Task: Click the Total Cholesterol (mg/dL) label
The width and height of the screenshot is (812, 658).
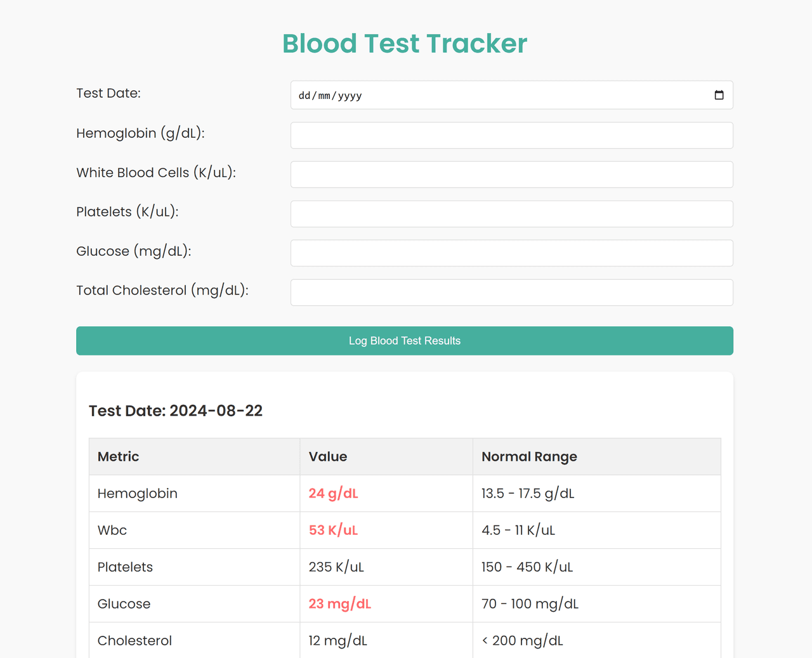Action: [162, 291]
